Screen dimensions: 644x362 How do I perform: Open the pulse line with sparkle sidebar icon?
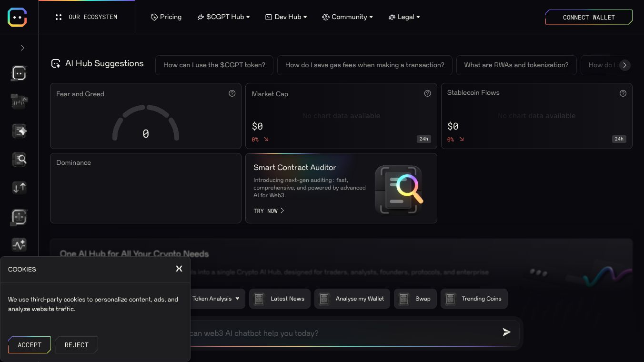click(x=19, y=245)
